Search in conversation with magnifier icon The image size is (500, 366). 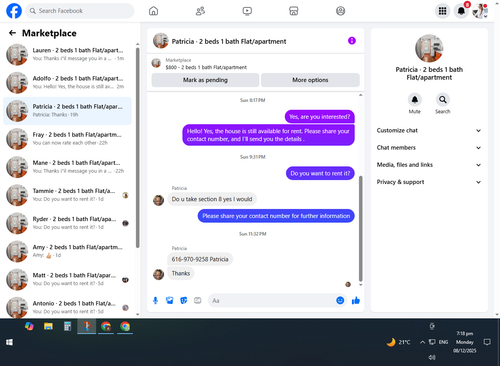[x=443, y=100]
